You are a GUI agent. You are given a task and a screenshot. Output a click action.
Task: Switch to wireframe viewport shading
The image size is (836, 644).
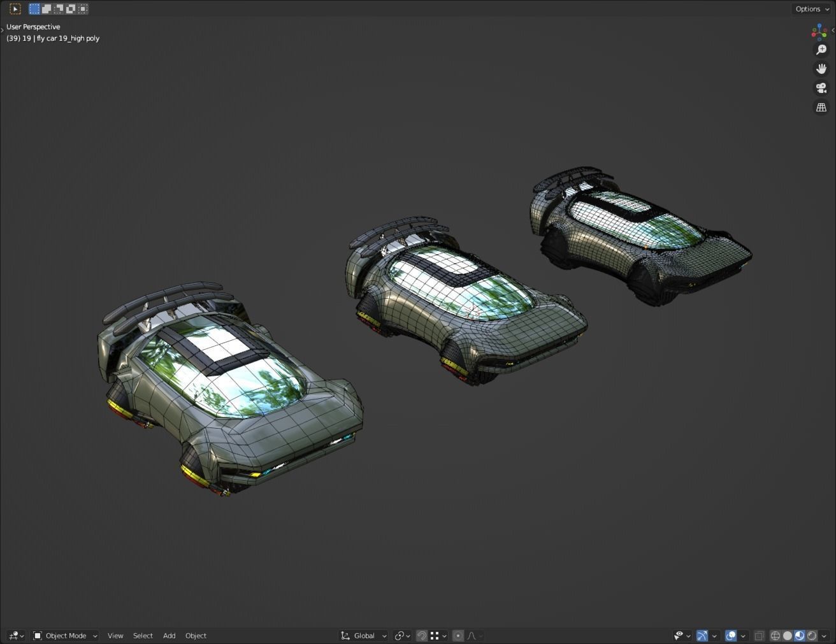pyautogui.click(x=775, y=636)
